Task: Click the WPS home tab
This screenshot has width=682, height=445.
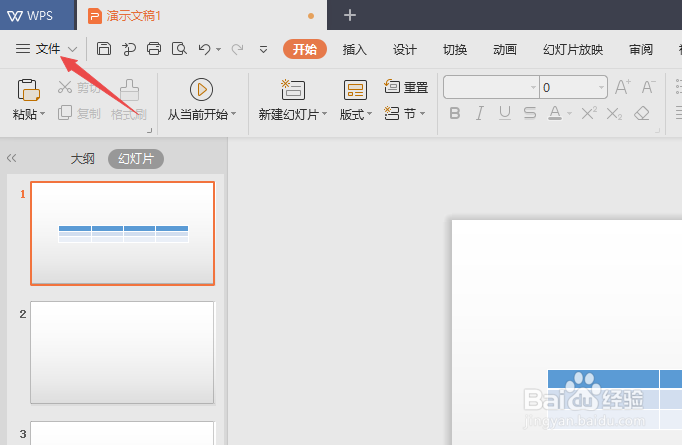Action: point(38,15)
